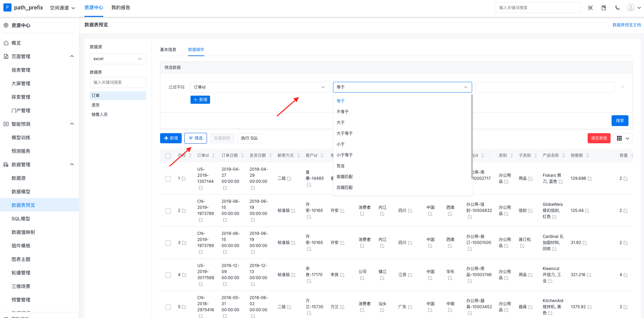The width and height of the screenshot is (644, 318).
Task: Click the top keyword search field
Action: coord(538,7)
